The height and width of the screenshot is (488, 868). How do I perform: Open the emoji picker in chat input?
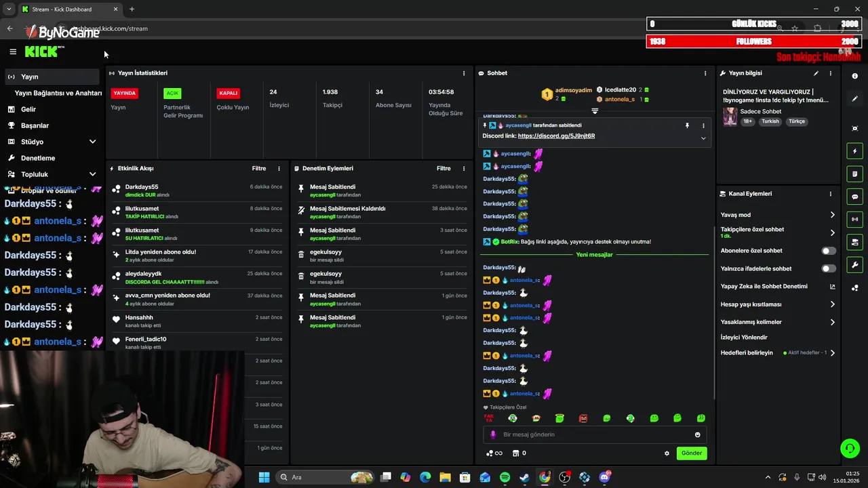(x=697, y=434)
